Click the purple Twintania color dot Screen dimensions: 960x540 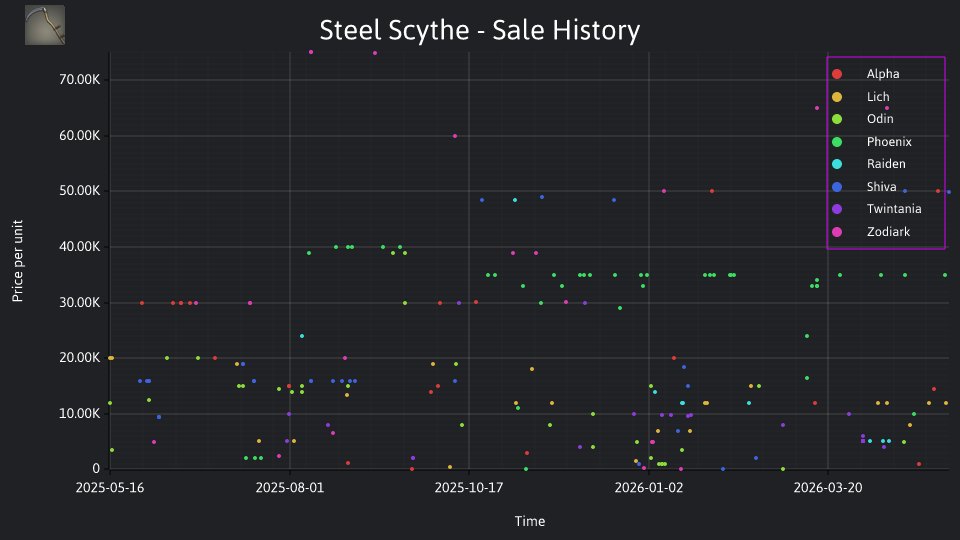pos(837,209)
